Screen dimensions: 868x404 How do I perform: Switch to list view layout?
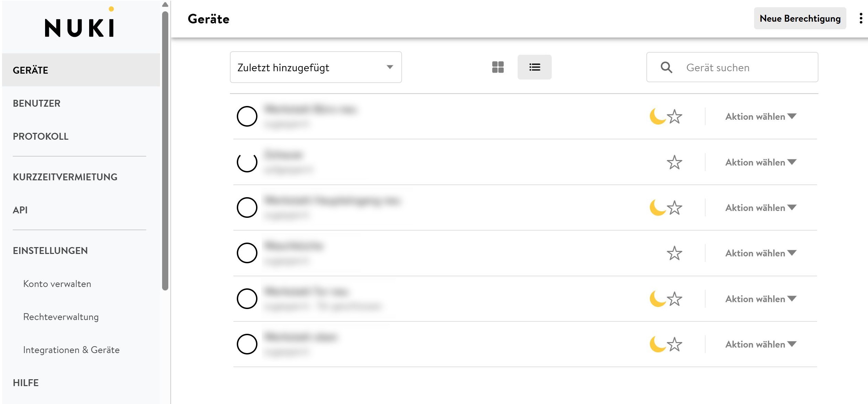click(534, 67)
